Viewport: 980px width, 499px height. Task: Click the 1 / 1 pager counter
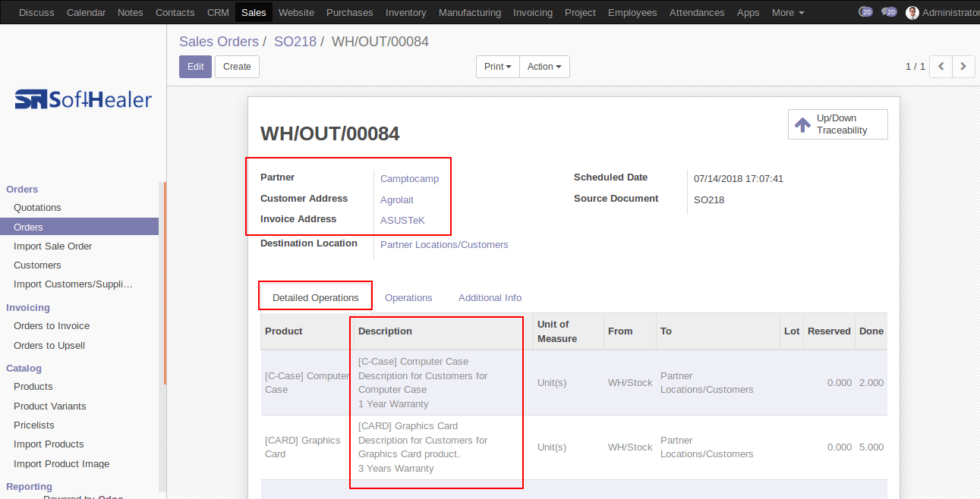pos(915,67)
